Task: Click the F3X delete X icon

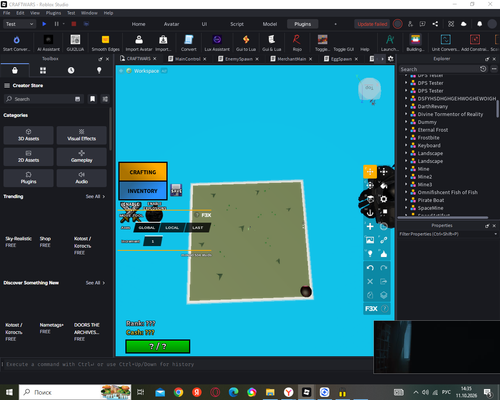Action: [x=370, y=281]
